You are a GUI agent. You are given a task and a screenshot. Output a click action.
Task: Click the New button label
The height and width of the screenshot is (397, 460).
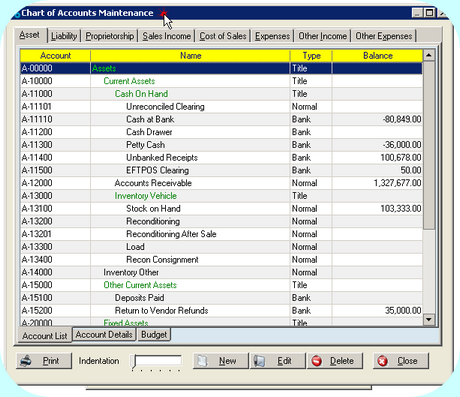[x=227, y=361]
